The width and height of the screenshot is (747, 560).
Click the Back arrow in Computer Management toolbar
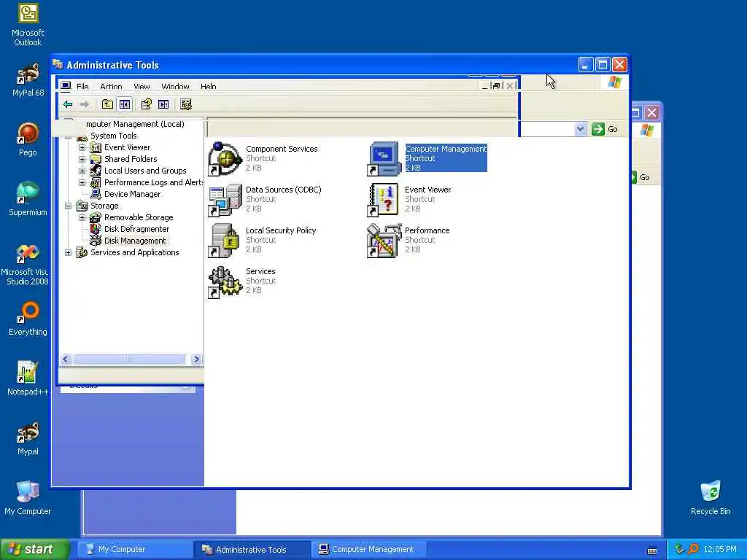tap(68, 104)
